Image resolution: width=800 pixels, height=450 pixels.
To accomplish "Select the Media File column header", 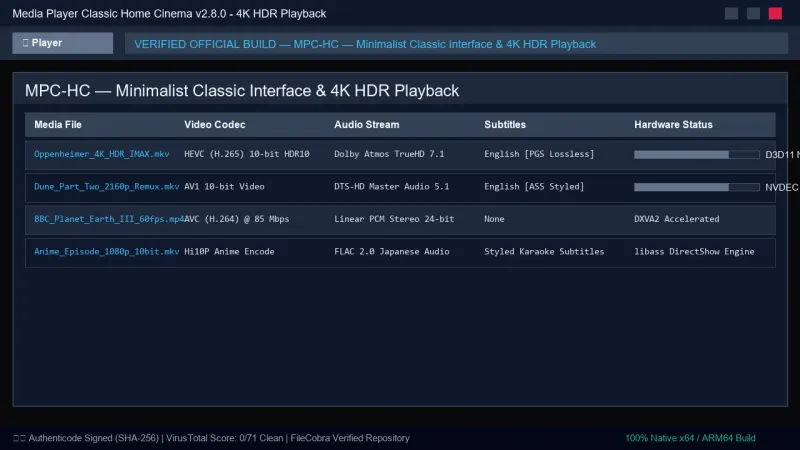I will (58, 124).
